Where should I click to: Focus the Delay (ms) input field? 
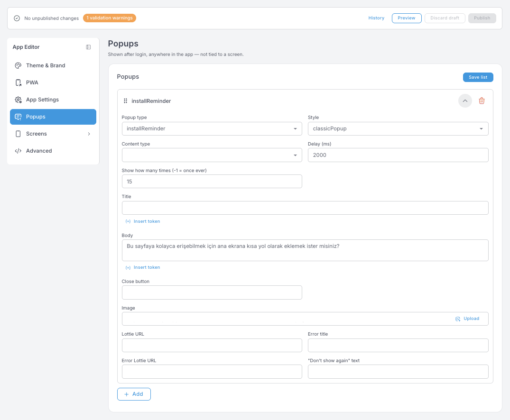point(398,155)
